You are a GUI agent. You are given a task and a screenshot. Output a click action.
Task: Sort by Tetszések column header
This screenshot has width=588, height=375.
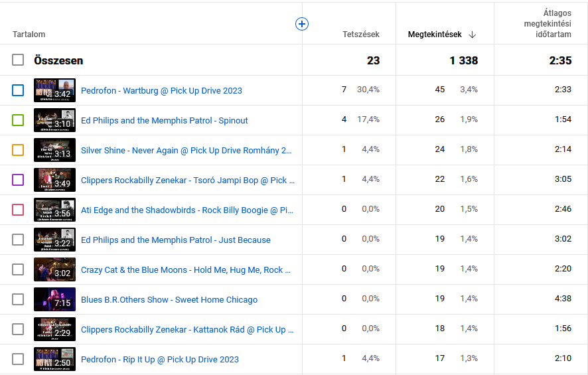coord(360,35)
